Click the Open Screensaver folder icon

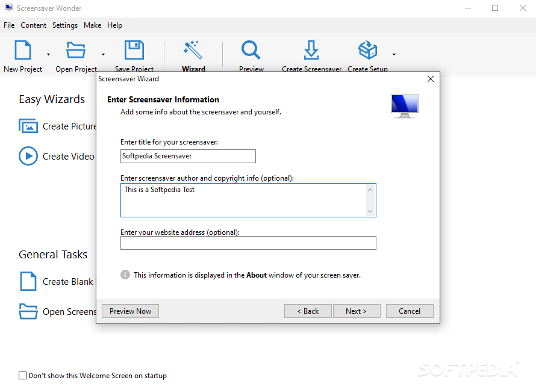click(x=28, y=311)
